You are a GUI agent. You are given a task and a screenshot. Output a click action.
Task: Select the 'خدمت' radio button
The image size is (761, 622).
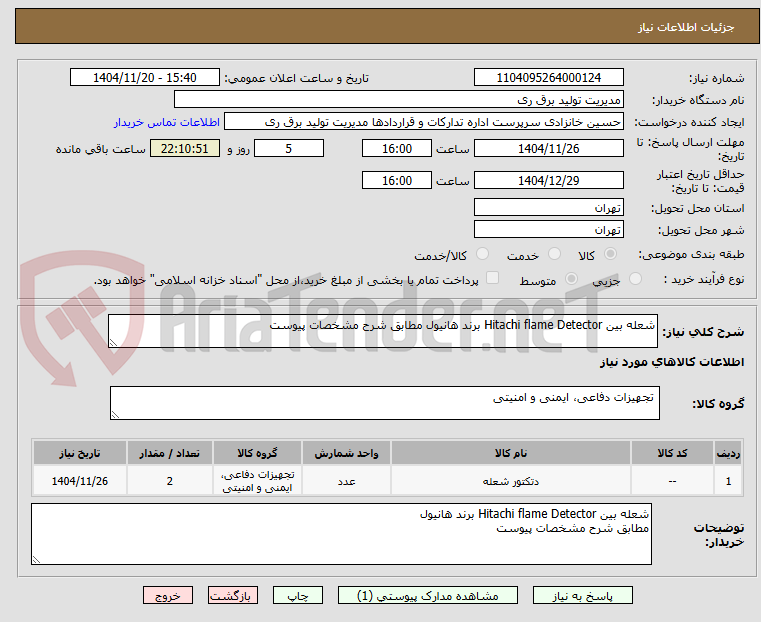click(554, 254)
